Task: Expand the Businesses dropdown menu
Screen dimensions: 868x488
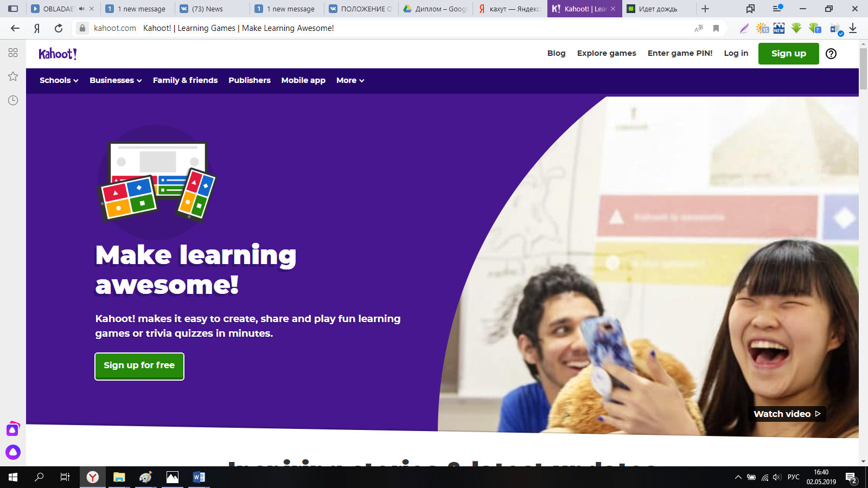Action: 116,80
